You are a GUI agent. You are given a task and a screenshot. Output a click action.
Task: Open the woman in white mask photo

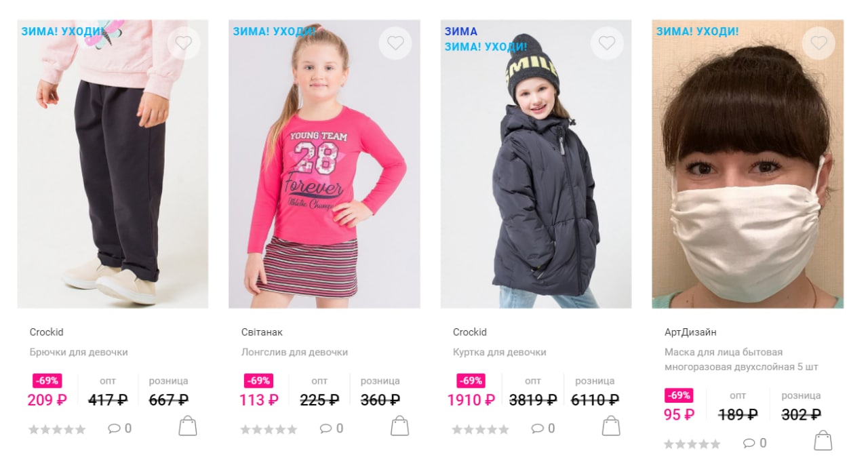748,164
